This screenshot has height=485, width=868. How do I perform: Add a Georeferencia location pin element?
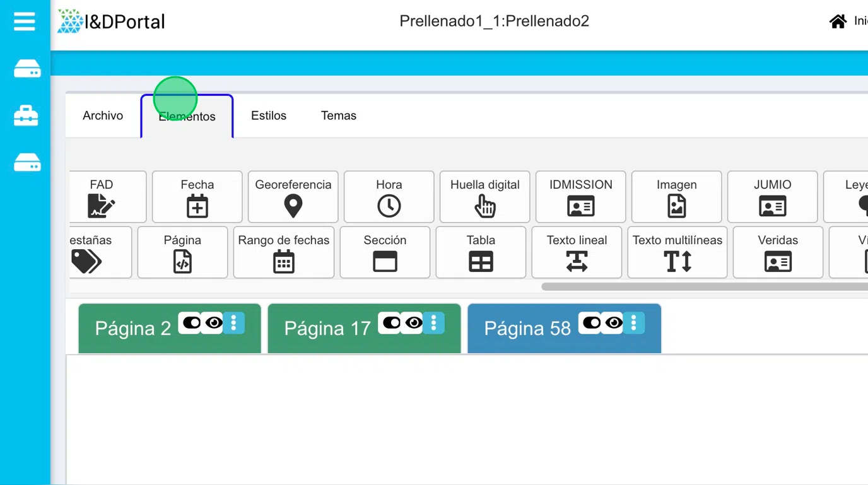pos(293,196)
